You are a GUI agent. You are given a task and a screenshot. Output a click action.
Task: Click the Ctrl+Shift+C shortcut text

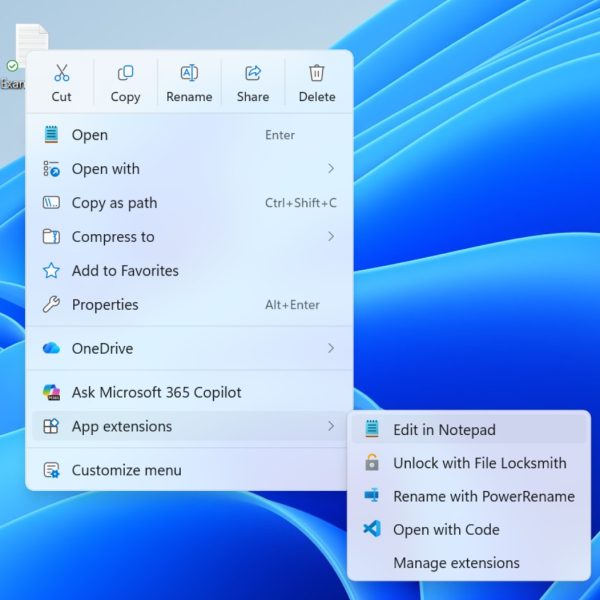click(x=301, y=203)
